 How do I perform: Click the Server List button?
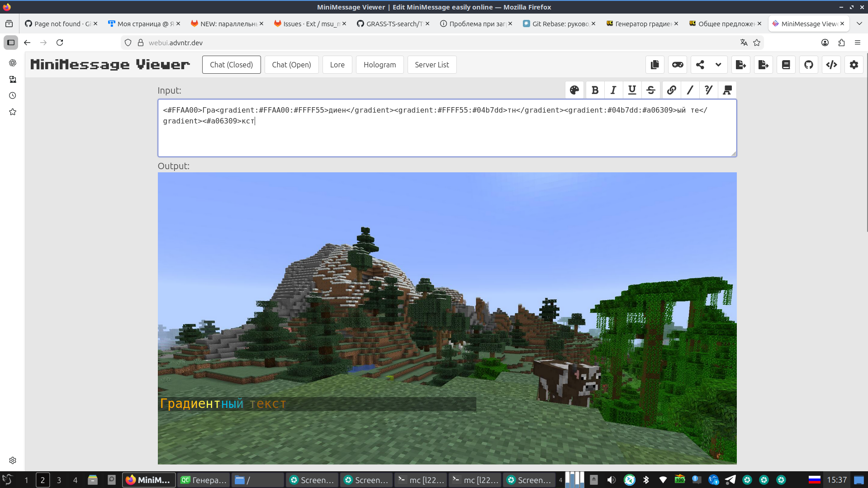[432, 65]
